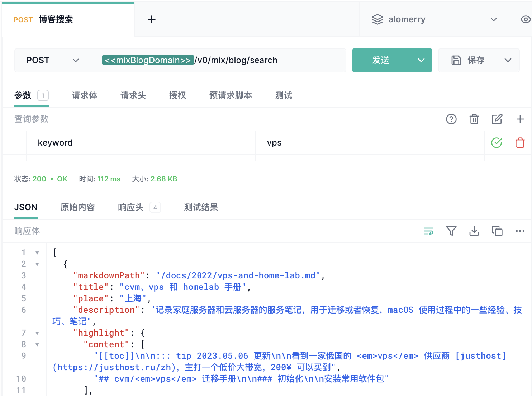
Task: Collapse the JSON array at line 1
Action: 37,253
